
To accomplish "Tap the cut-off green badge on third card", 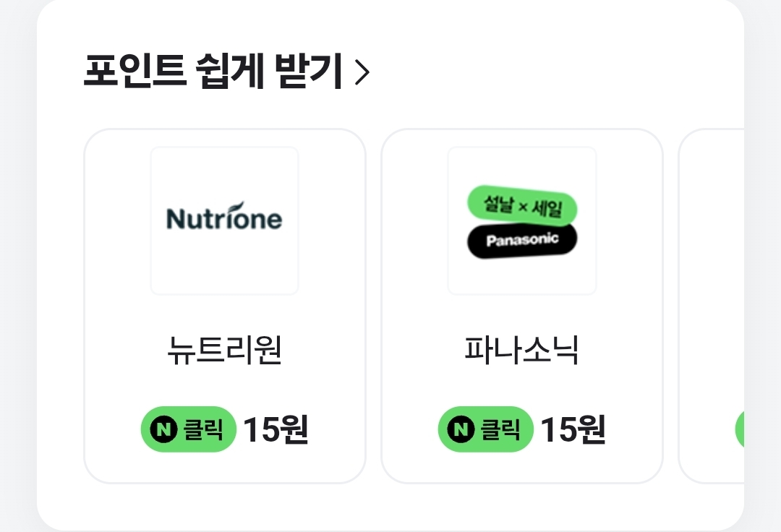I will (740, 430).
